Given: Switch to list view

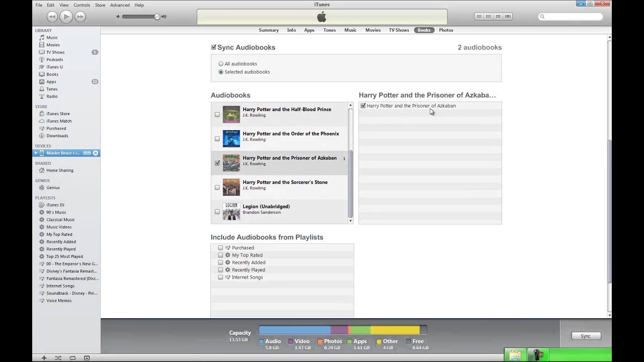Looking at the screenshot, I should [479, 17].
